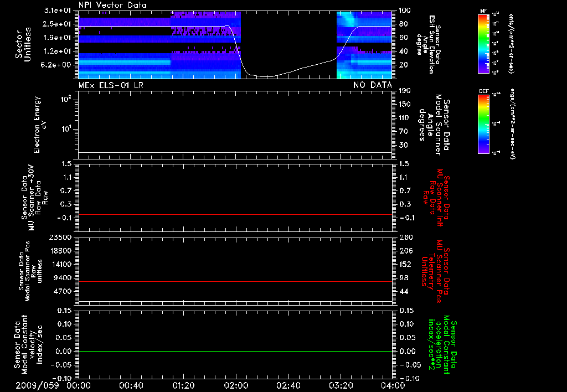Click the 'MU Scanner +30V Raw Data' label
Image resolution: width=567 pixels, height=392 pixels.
(35, 198)
